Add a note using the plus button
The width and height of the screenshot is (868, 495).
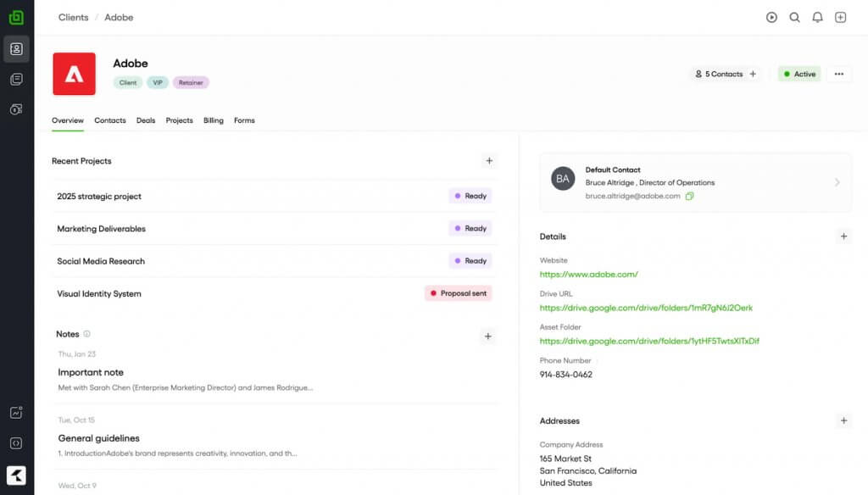[x=488, y=336]
